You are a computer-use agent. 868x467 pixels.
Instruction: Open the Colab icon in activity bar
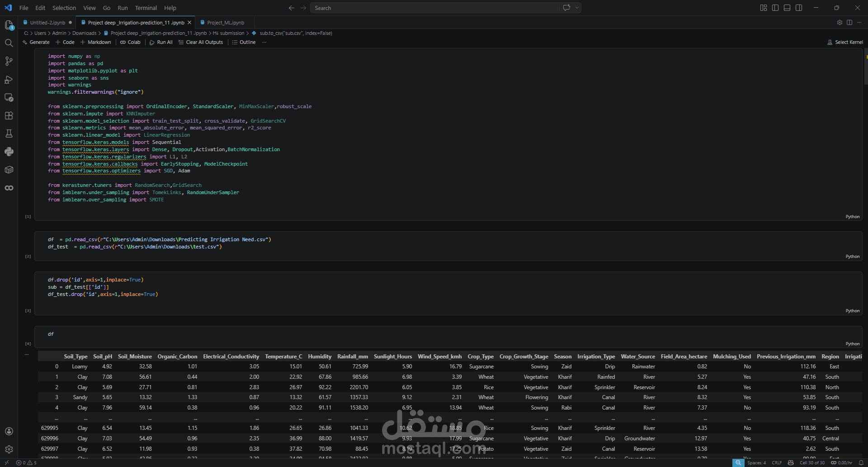point(9,188)
